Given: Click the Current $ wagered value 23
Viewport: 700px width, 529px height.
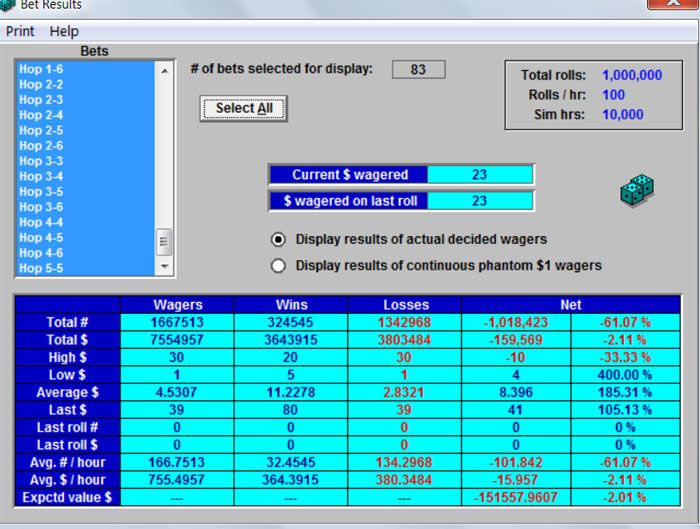Looking at the screenshot, I should click(x=479, y=175).
